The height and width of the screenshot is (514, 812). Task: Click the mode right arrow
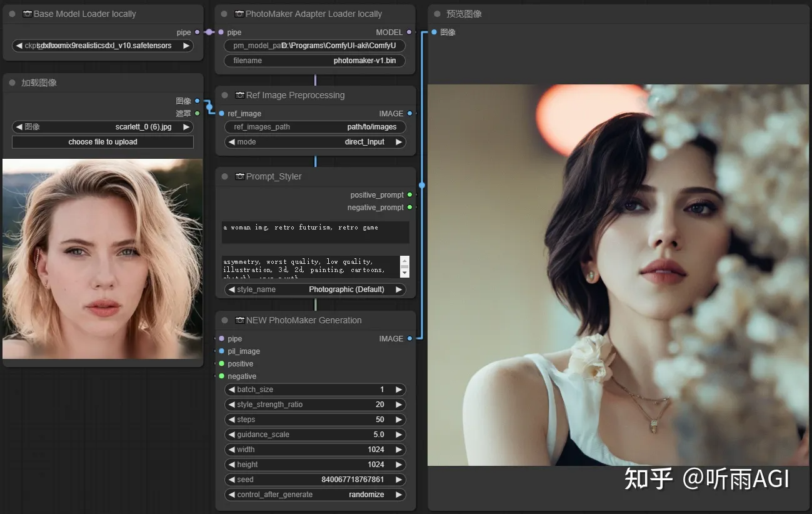point(399,142)
